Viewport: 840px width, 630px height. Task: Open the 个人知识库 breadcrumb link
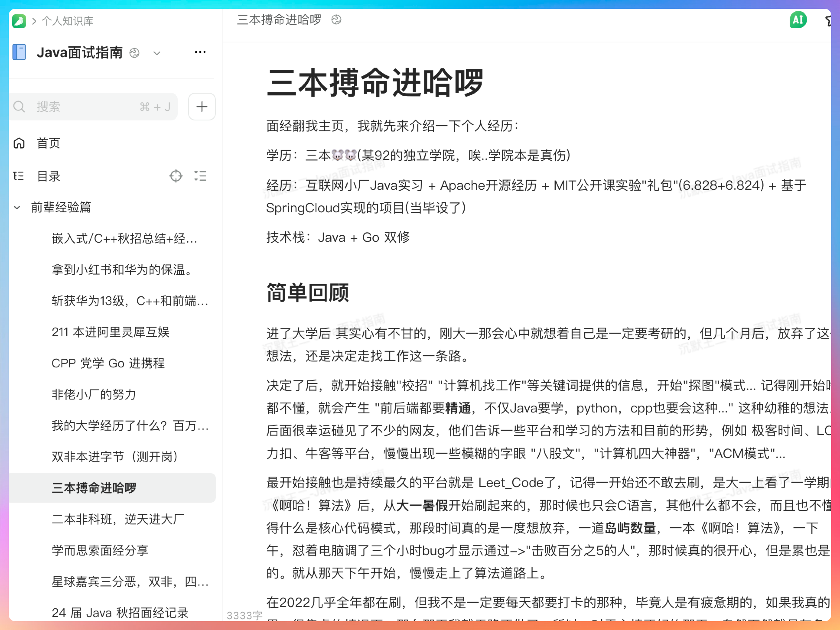click(68, 21)
